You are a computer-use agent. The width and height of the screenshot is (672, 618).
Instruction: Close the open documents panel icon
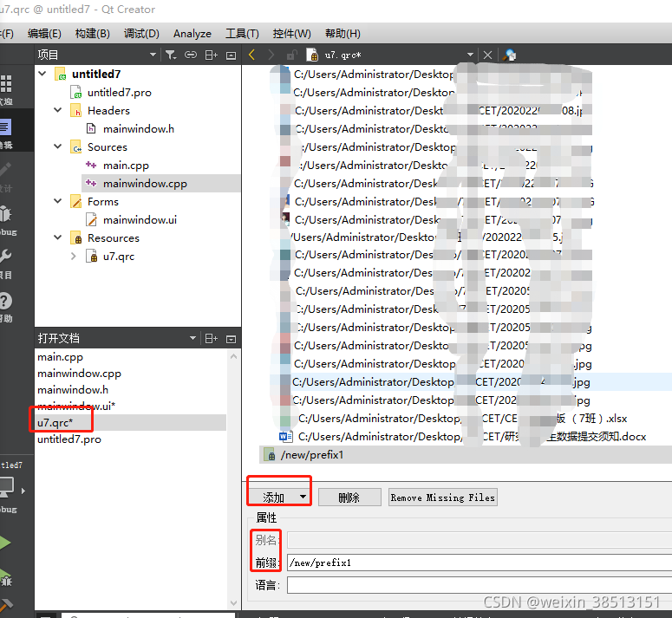(x=231, y=339)
